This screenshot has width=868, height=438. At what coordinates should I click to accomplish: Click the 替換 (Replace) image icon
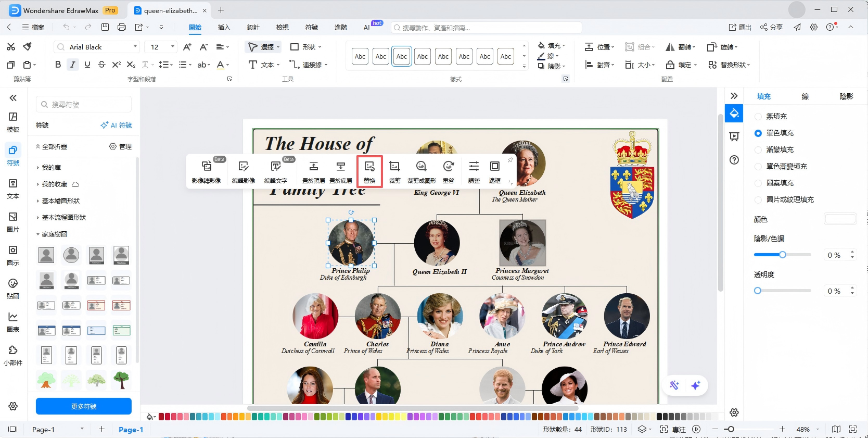(369, 171)
